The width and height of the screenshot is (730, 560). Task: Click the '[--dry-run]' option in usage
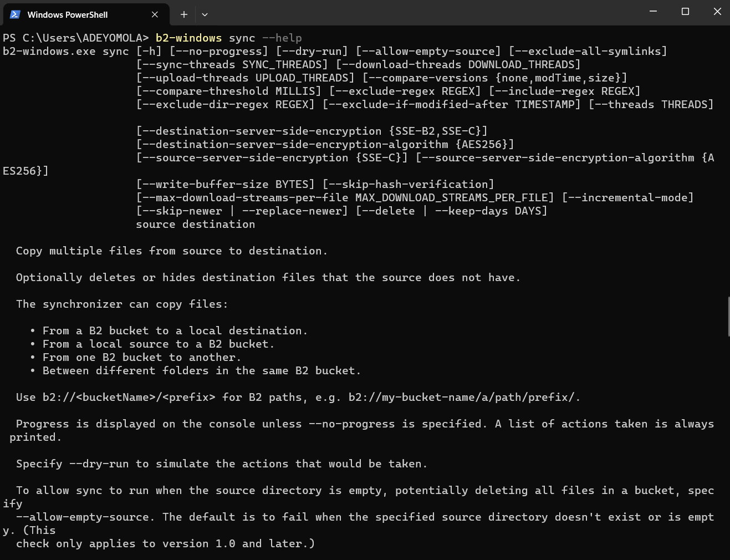[312, 51]
